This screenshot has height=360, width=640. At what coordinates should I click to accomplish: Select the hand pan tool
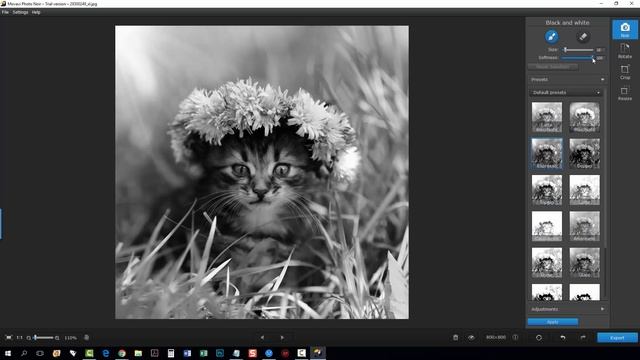87,338
